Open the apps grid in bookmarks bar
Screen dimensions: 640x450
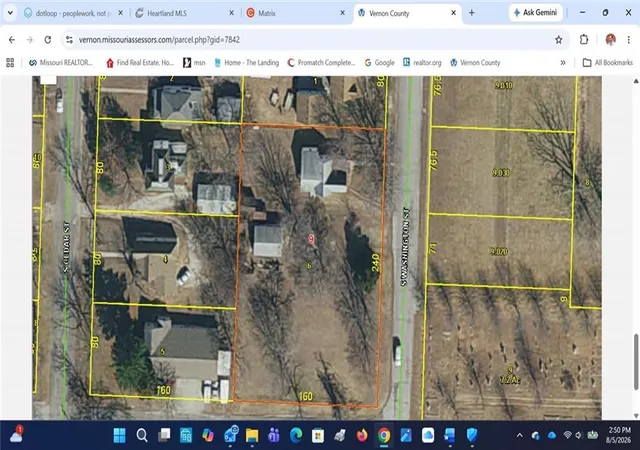click(10, 62)
